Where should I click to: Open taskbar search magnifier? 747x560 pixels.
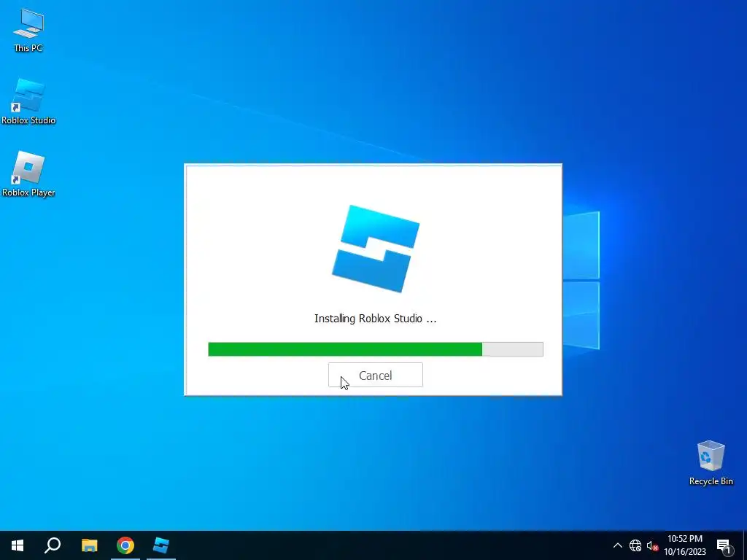pyautogui.click(x=53, y=545)
